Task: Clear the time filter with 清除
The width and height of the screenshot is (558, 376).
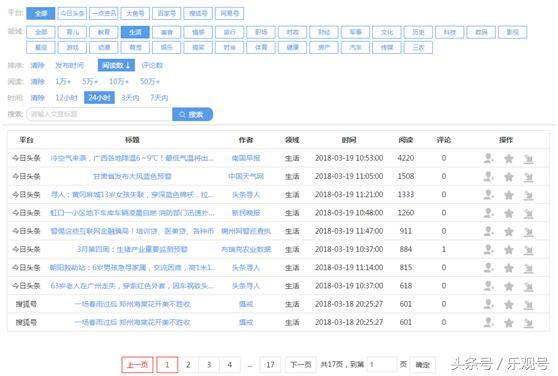Action: pos(37,97)
